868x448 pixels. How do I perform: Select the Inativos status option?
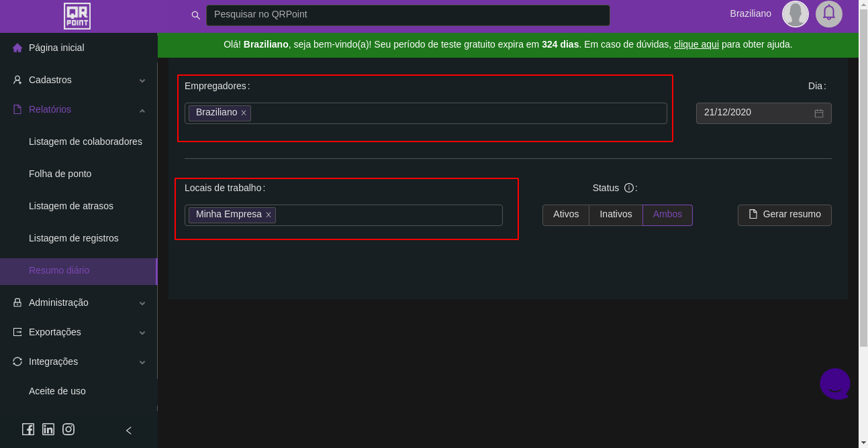(616, 215)
